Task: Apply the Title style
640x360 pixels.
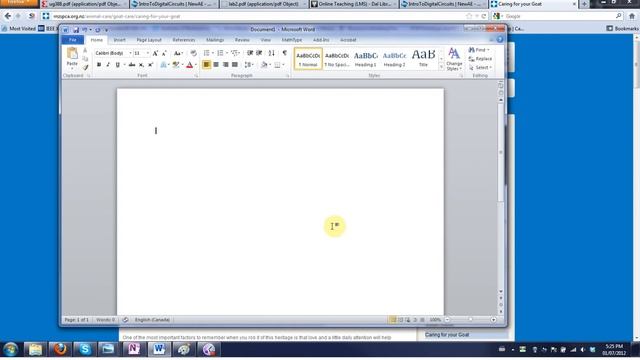Action: [x=423, y=59]
